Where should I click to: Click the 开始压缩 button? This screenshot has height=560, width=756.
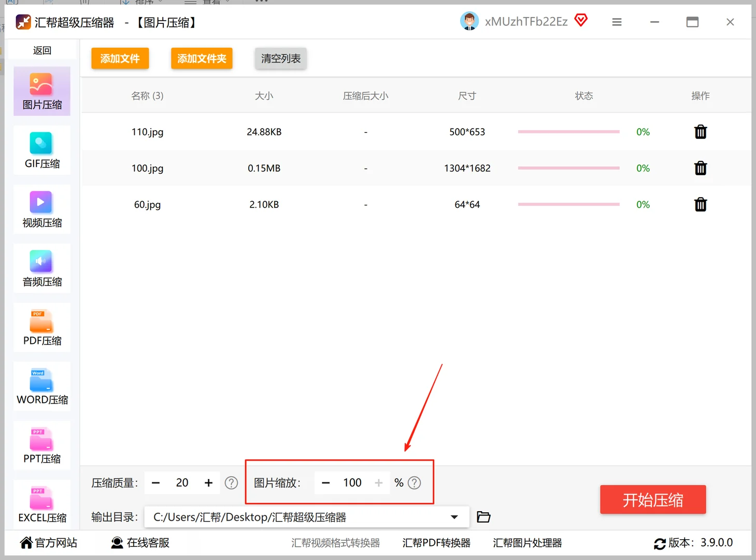[x=652, y=499]
